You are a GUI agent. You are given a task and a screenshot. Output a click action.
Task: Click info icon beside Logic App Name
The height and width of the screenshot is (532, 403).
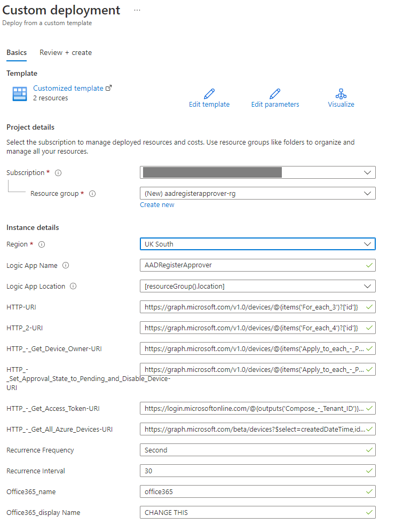click(66, 265)
